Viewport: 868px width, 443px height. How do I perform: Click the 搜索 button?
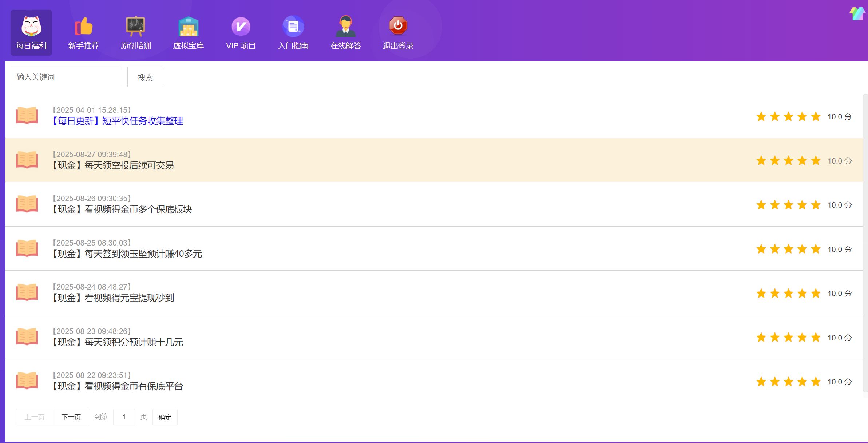point(145,77)
